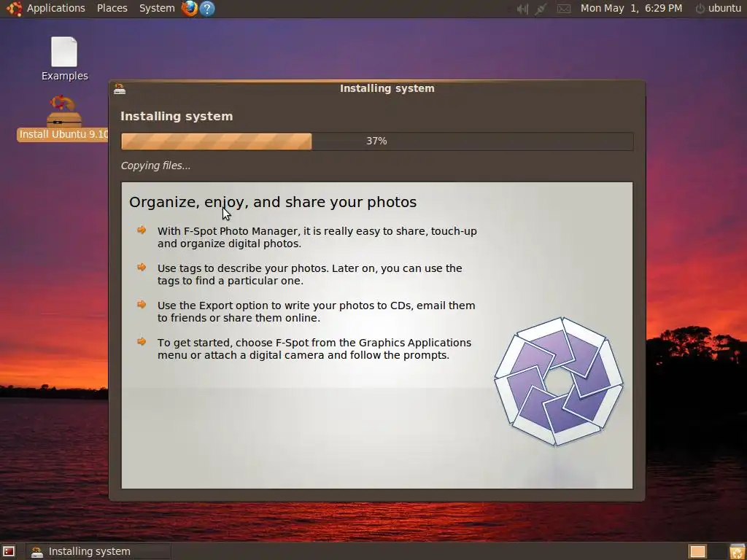Open the Applications menu
This screenshot has height=560, width=747.
pos(55,8)
